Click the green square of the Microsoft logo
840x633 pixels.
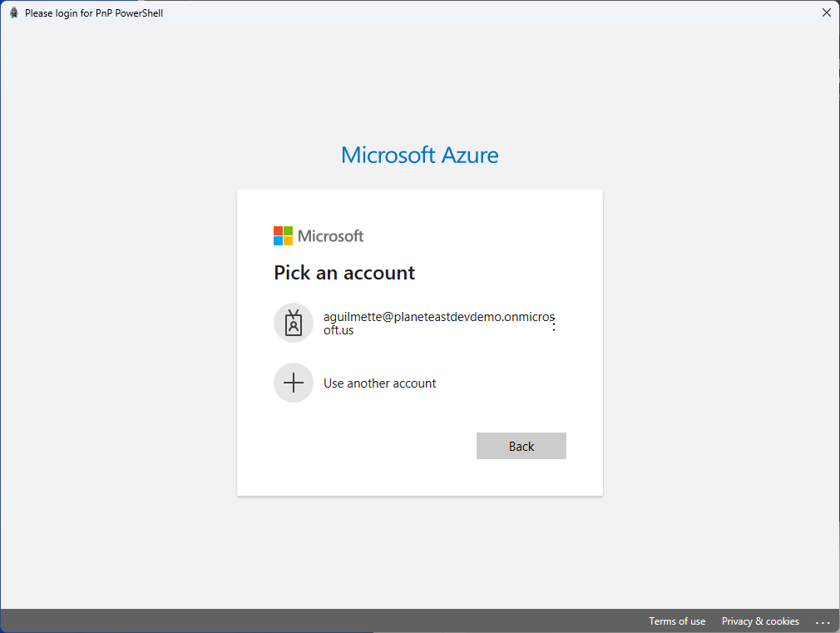pyautogui.click(x=288, y=230)
